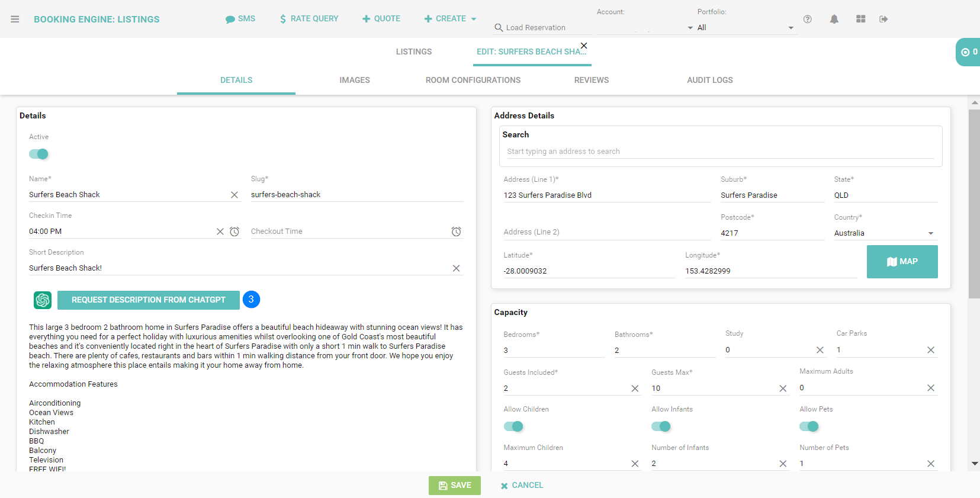The height and width of the screenshot is (498, 980).
Task: Click the ChatGPT logo icon
Action: coord(43,300)
